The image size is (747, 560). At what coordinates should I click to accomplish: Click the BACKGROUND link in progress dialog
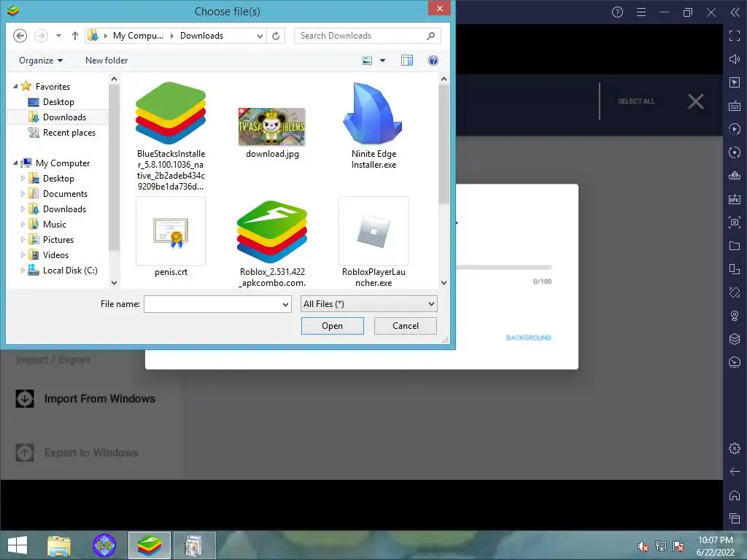click(528, 338)
